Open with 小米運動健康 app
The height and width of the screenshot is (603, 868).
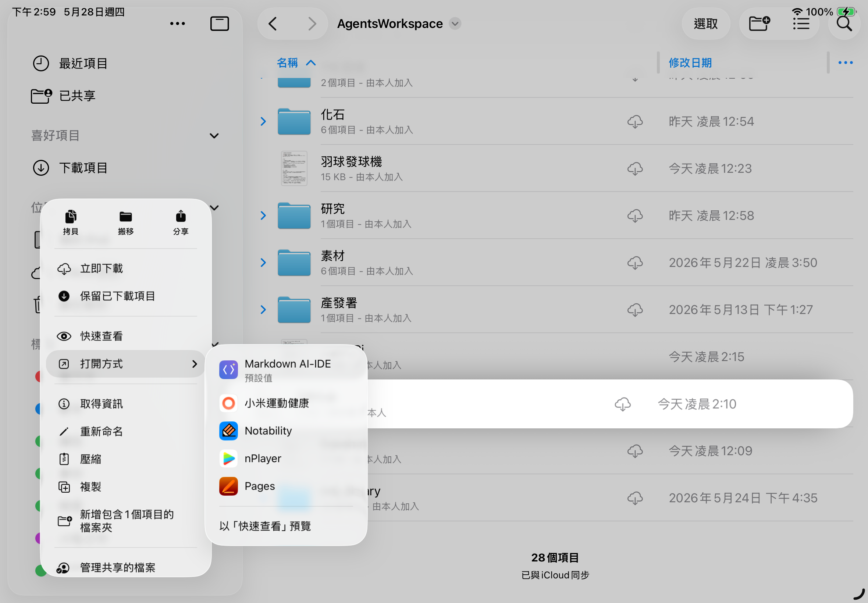pyautogui.click(x=286, y=403)
